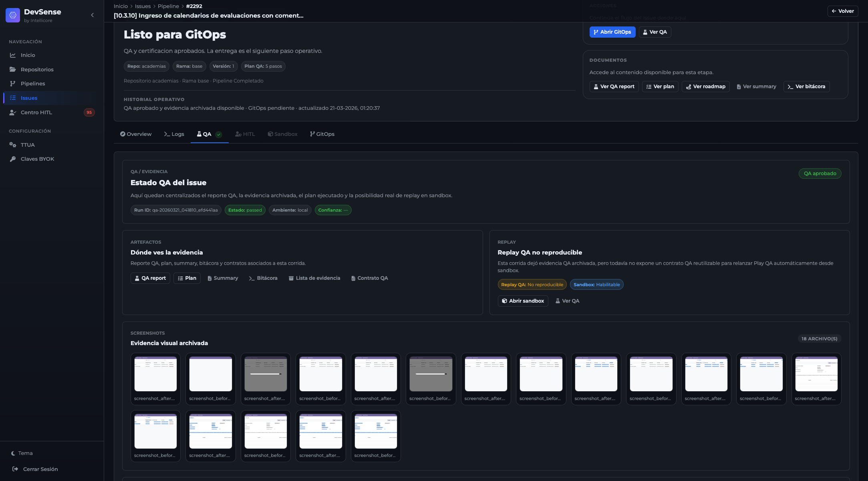Open TTUA configuration gears icon
868x481 pixels.
point(13,145)
